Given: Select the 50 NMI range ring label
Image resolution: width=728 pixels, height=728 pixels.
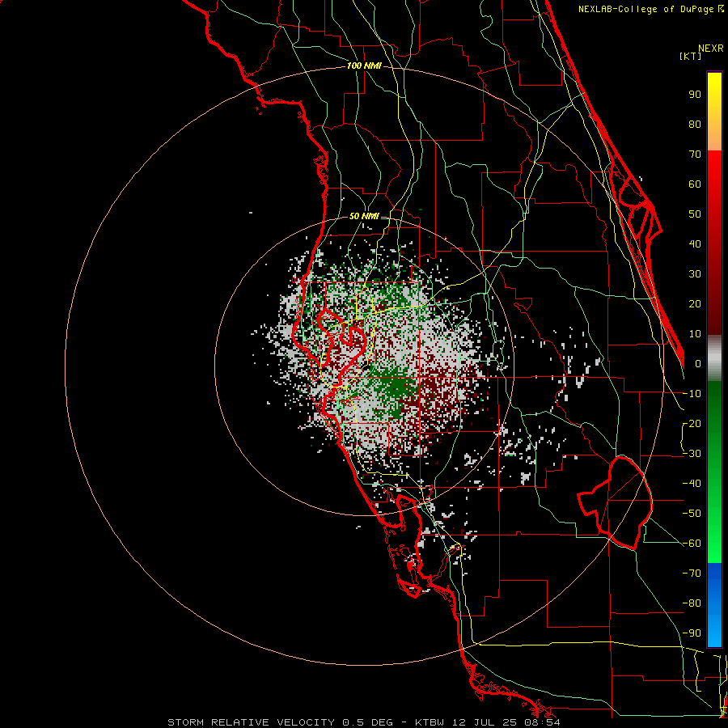Looking at the screenshot, I should (x=364, y=216).
